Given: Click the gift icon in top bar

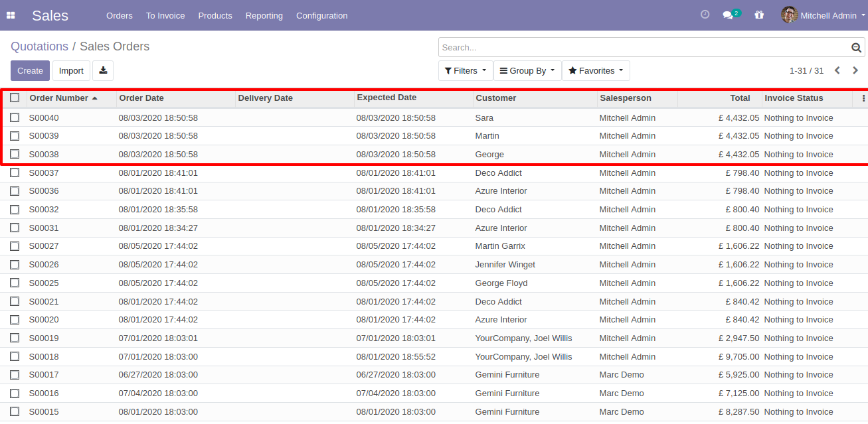Looking at the screenshot, I should [x=759, y=15].
